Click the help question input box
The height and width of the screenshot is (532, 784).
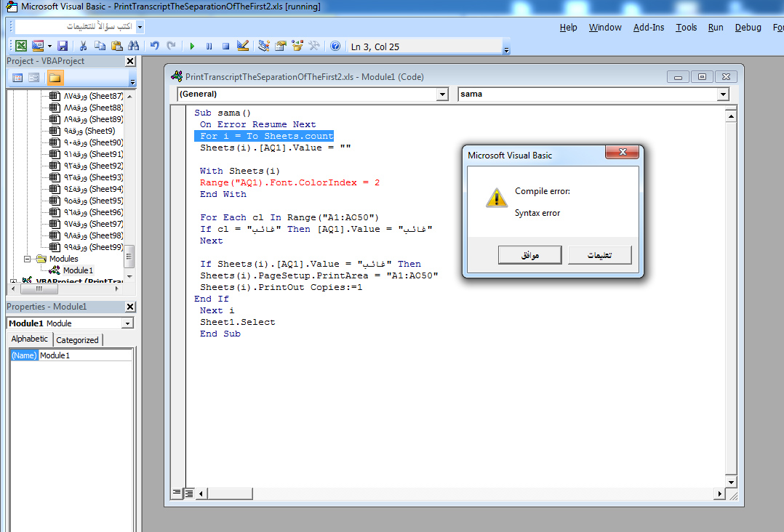pyautogui.click(x=75, y=26)
